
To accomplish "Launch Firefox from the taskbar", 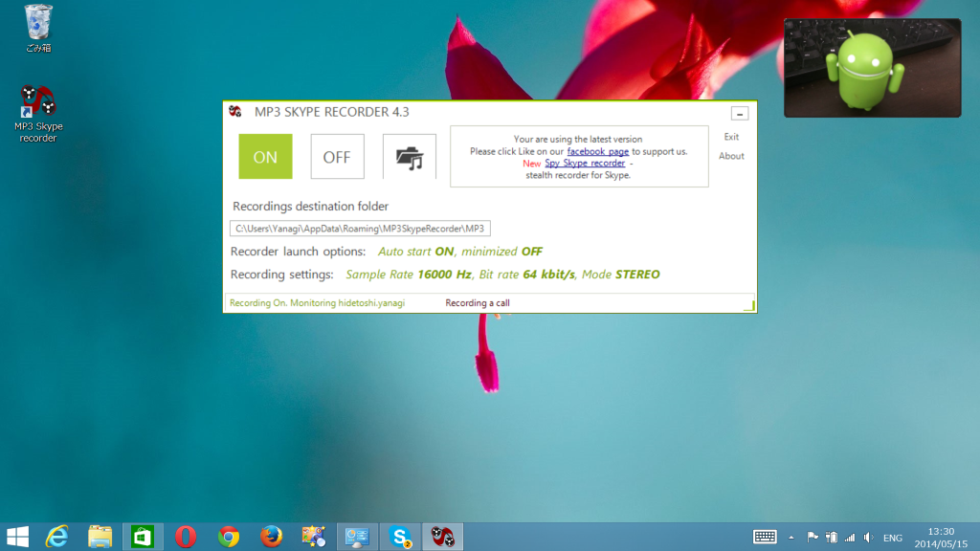I will (x=271, y=537).
